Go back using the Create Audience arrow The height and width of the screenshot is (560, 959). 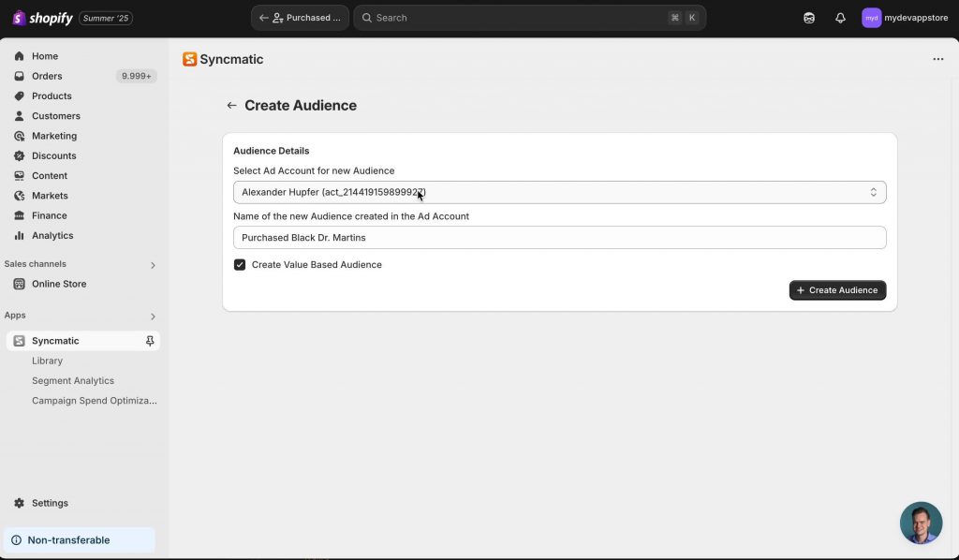click(x=231, y=105)
